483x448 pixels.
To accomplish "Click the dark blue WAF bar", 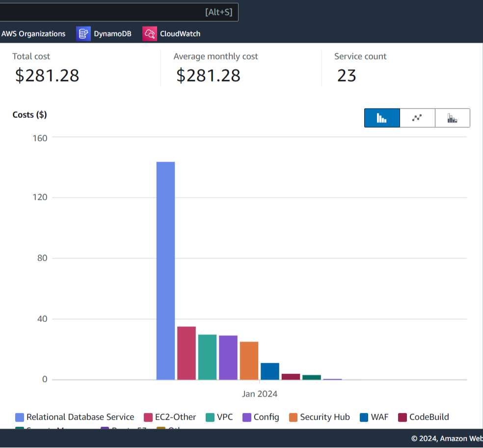I will pos(270,371).
